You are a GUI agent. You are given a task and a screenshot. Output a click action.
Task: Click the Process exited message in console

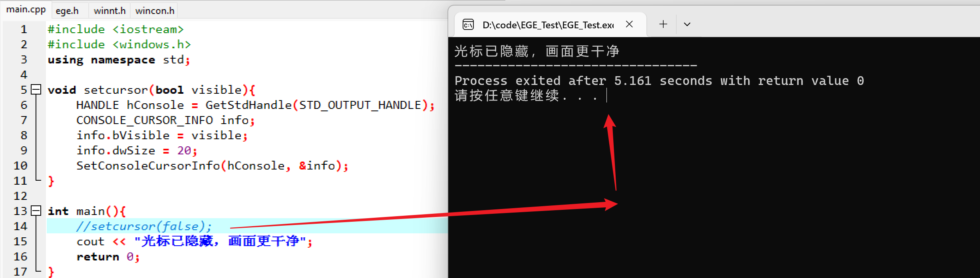point(659,81)
